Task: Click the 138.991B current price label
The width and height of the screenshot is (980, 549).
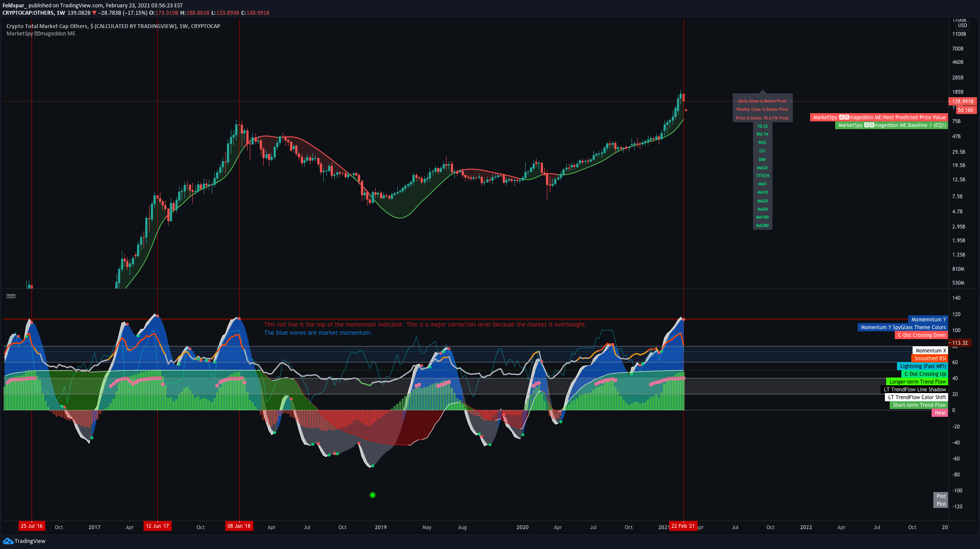Action: [x=962, y=102]
